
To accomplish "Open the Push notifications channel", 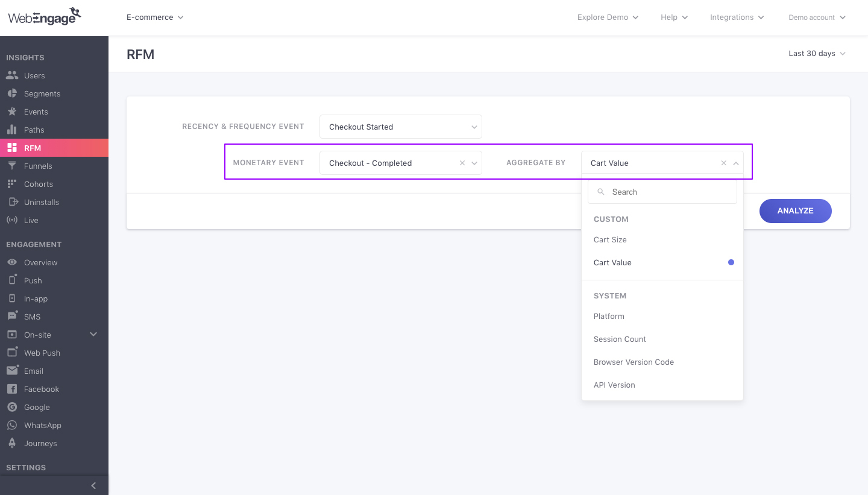I will pos(13,280).
